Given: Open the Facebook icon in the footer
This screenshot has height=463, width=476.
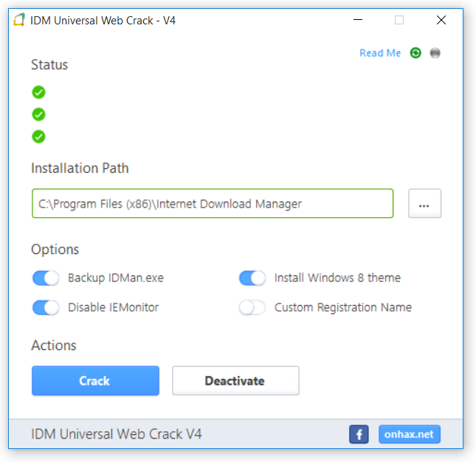Looking at the screenshot, I should (359, 434).
